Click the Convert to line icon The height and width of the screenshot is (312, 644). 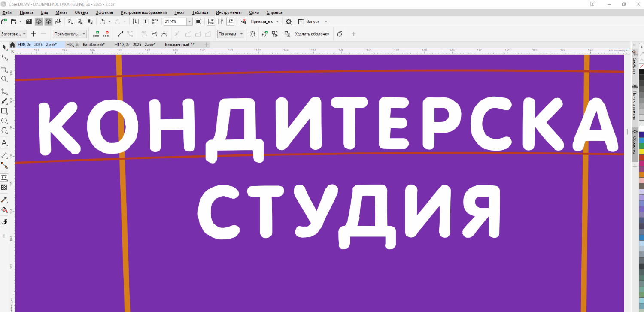pyautogui.click(x=120, y=34)
